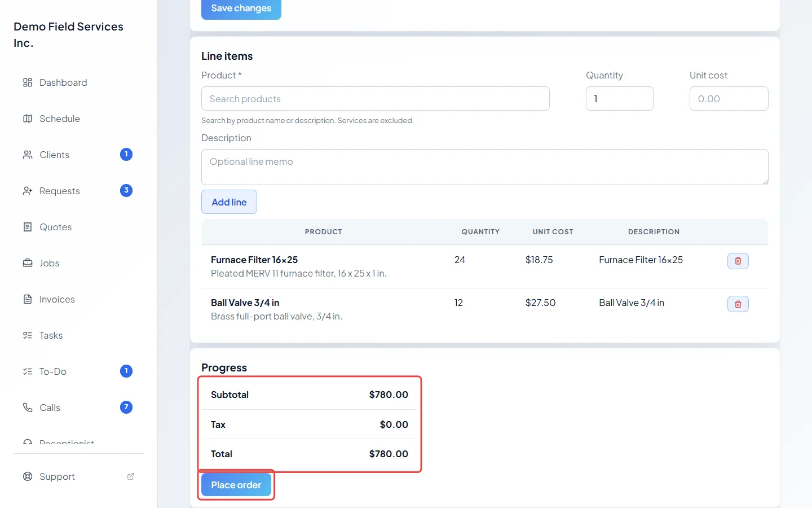Delete the Furnace Filter 16×25 line
Viewport: 812px width, 508px height.
tap(738, 261)
